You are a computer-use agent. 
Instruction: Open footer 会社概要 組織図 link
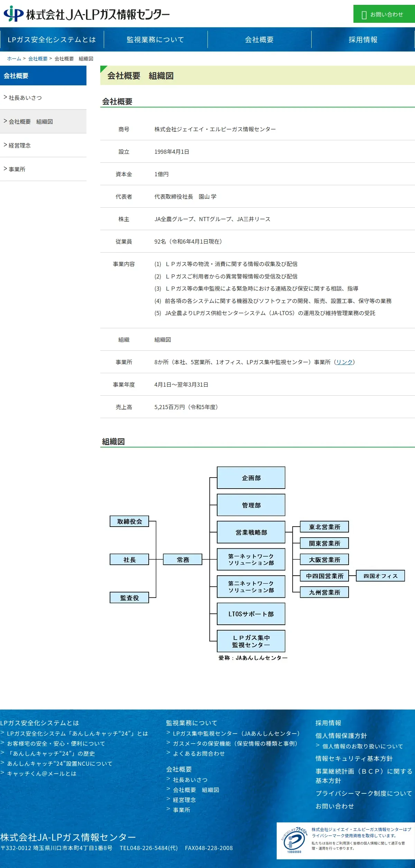(x=196, y=790)
